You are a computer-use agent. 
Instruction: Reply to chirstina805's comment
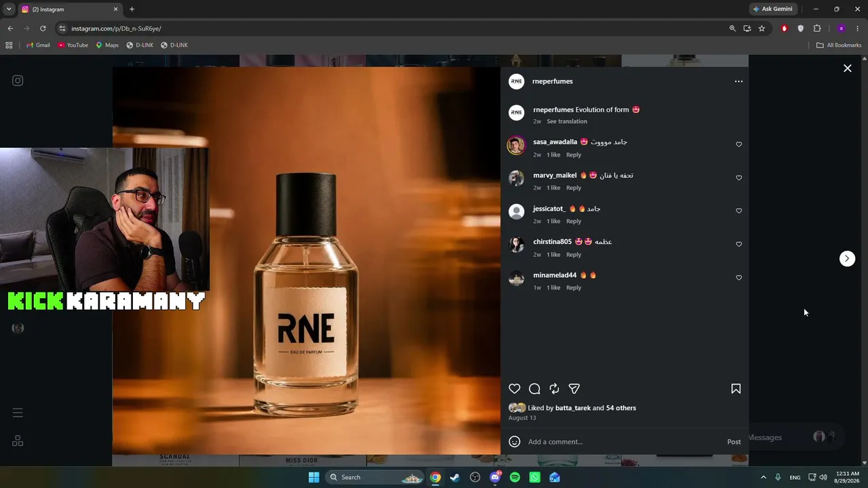(574, 255)
